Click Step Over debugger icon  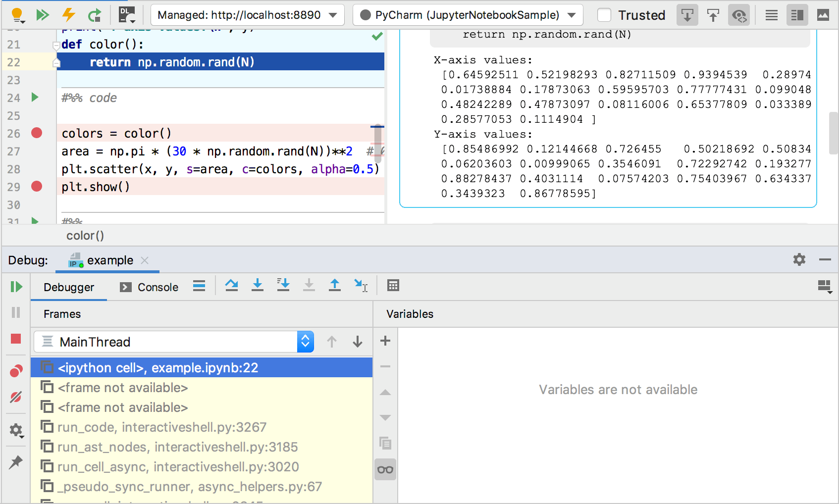pos(231,285)
